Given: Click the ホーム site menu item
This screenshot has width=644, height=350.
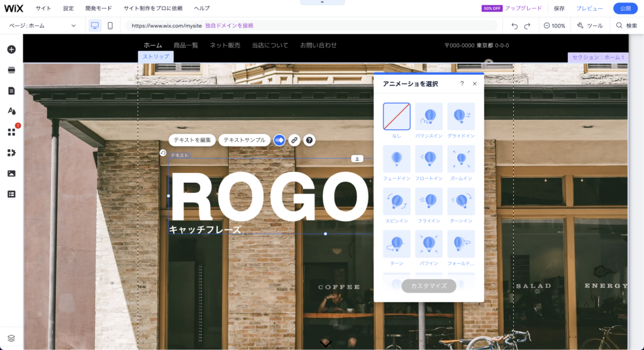Looking at the screenshot, I should click(153, 45).
